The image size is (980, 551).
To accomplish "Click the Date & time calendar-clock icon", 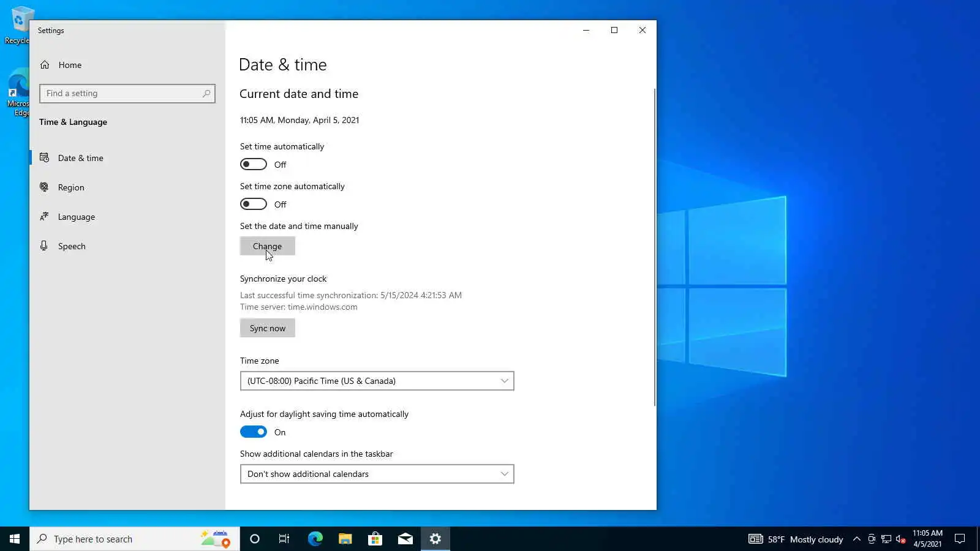I will (x=44, y=158).
